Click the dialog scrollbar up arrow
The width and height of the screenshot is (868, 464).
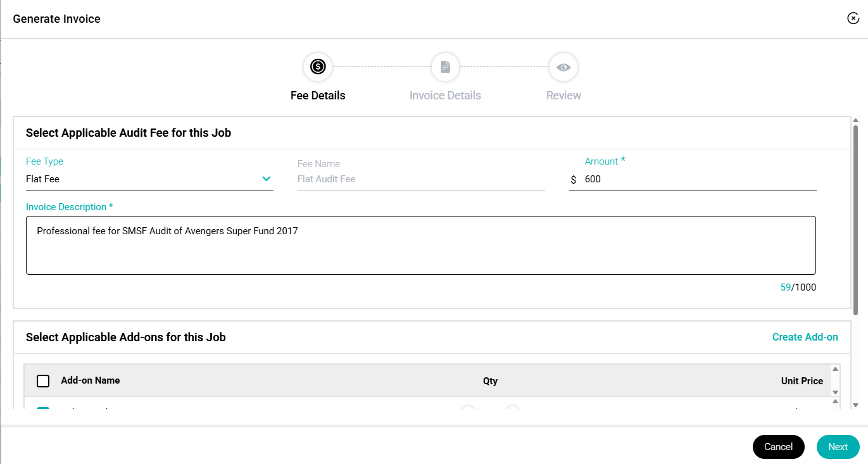[x=856, y=120]
